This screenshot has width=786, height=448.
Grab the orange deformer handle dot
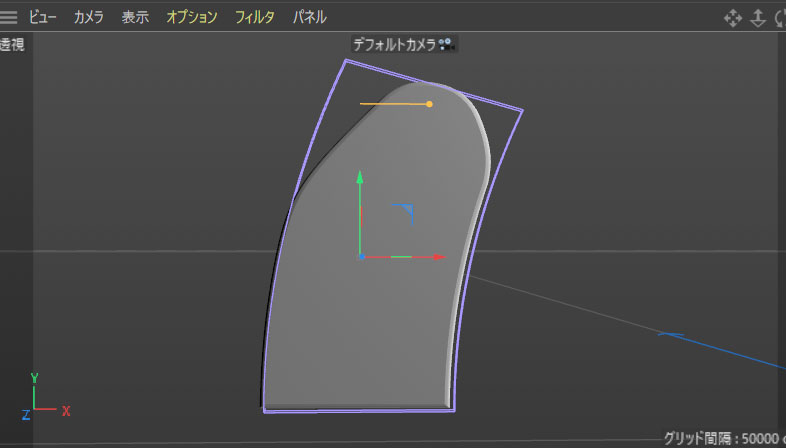pyautogui.click(x=429, y=103)
